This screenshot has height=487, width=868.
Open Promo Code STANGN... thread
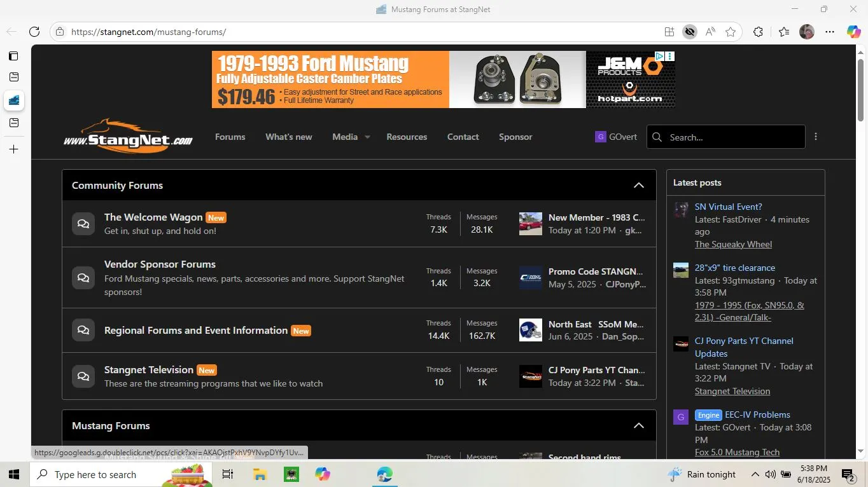click(x=596, y=271)
